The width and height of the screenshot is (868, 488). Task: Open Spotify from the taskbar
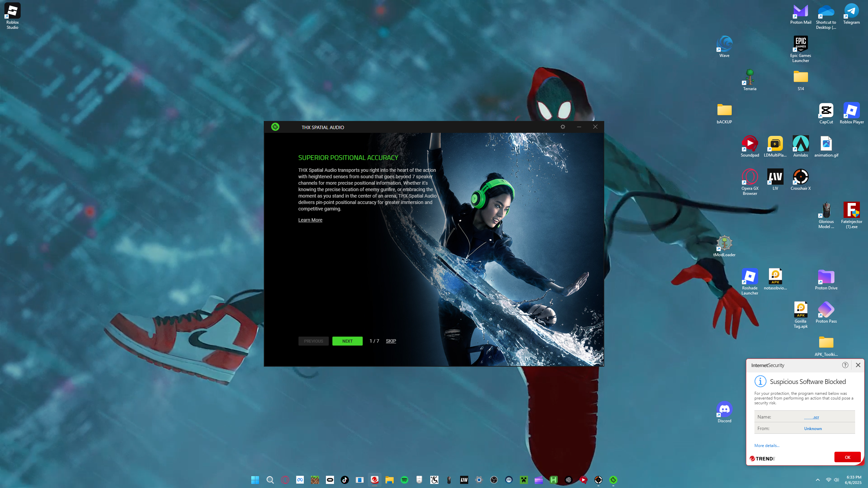tap(404, 480)
